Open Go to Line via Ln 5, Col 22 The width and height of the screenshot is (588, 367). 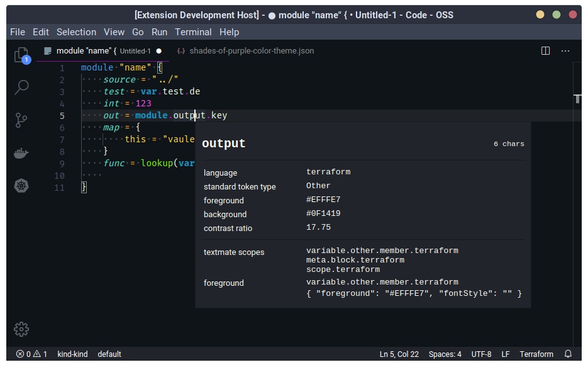(x=399, y=354)
